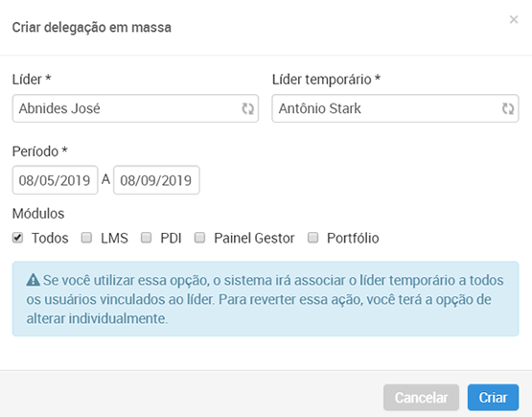Screen dimensions: 532x417
Task: Click the start date field 08/05/2019
Action: 55,180
